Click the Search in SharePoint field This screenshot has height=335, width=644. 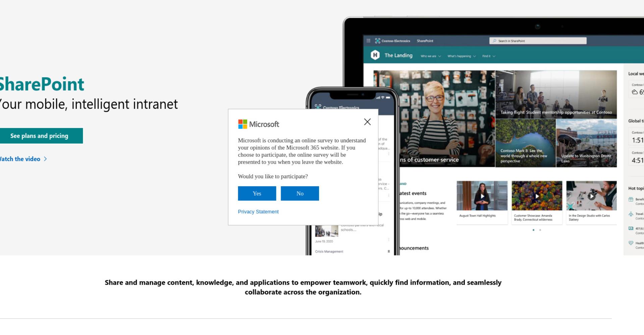pyautogui.click(x=538, y=41)
